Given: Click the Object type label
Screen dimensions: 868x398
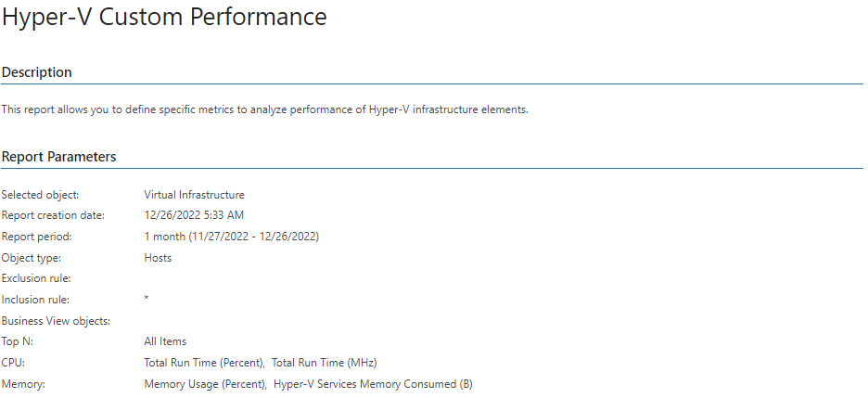Looking at the screenshot, I should (32, 258).
